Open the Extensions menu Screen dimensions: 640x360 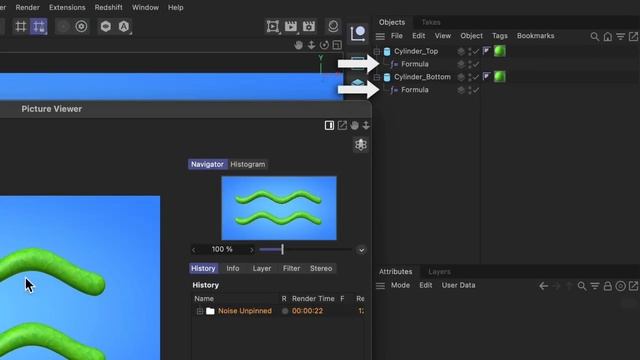[x=67, y=7]
